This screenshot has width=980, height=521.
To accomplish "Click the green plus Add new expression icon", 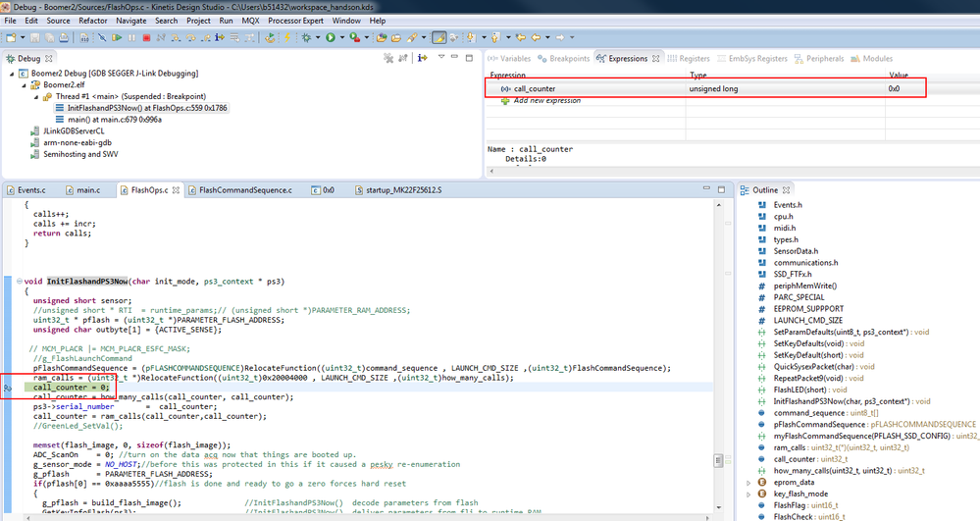I will (x=505, y=101).
